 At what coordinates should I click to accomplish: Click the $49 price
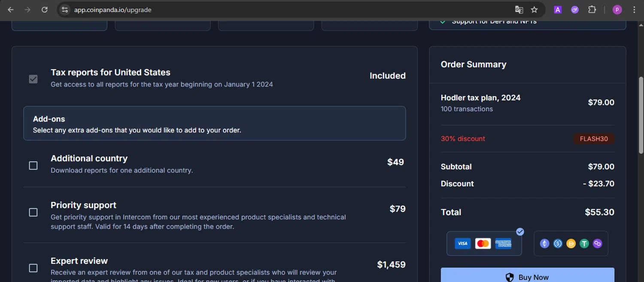(x=395, y=162)
